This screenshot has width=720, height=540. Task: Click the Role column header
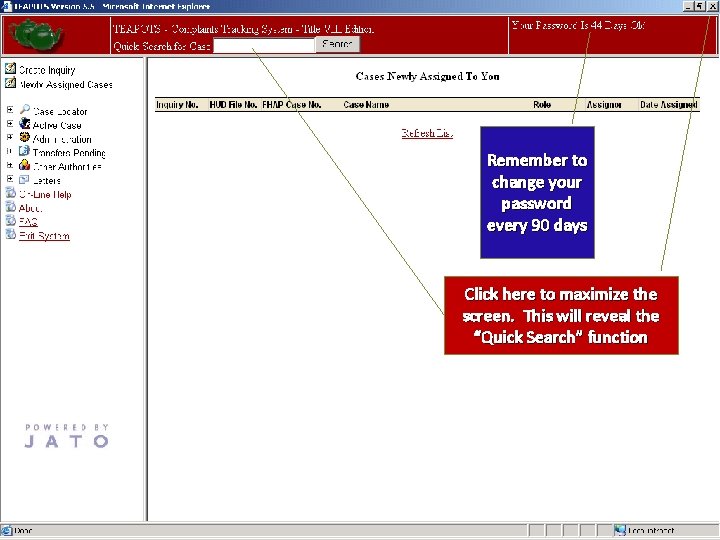click(x=542, y=105)
